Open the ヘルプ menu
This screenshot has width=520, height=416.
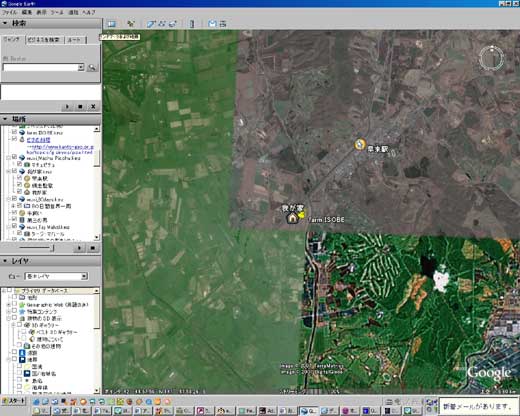[x=89, y=12]
